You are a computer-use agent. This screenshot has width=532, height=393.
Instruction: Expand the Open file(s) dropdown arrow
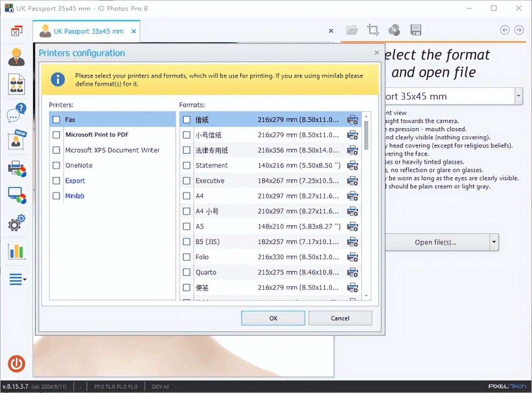[494, 242]
